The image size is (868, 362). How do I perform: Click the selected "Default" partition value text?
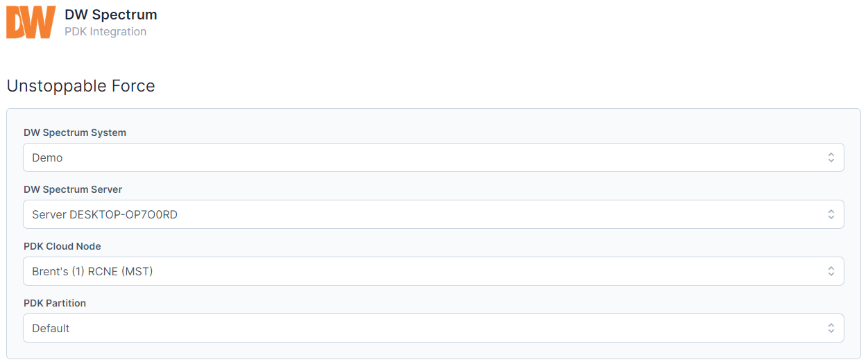tap(51, 329)
